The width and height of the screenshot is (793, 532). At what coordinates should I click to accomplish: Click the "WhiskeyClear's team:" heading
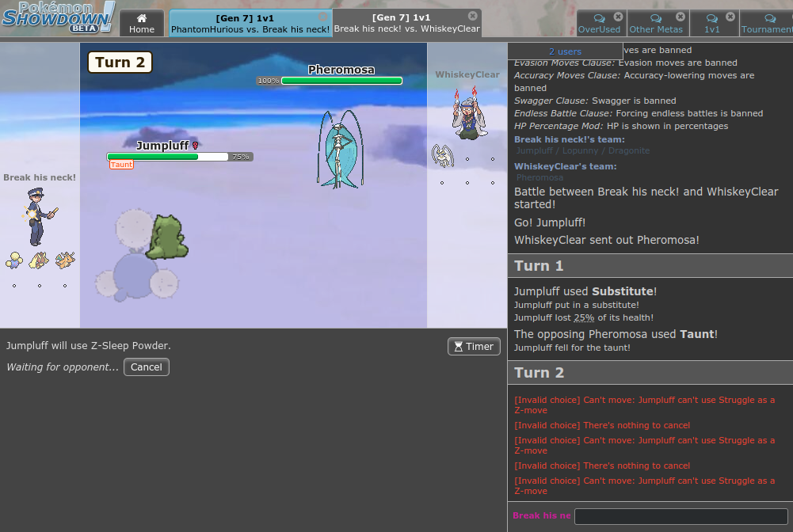click(565, 166)
